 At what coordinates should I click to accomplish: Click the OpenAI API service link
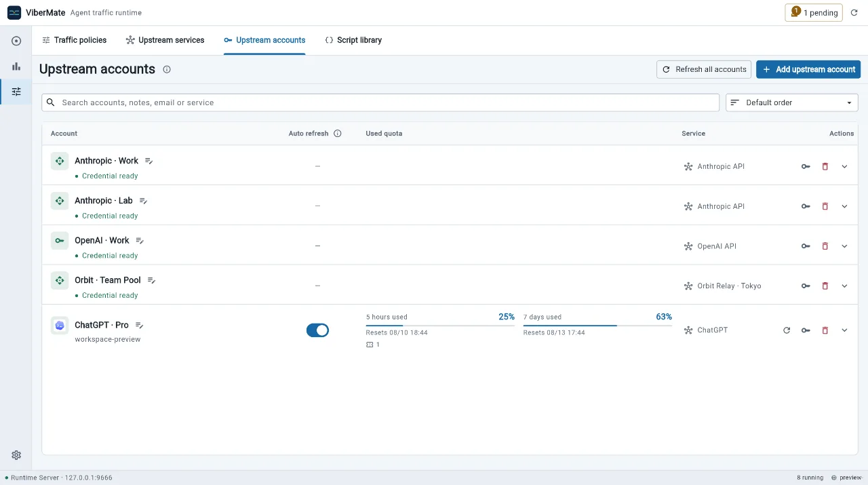coord(710,246)
